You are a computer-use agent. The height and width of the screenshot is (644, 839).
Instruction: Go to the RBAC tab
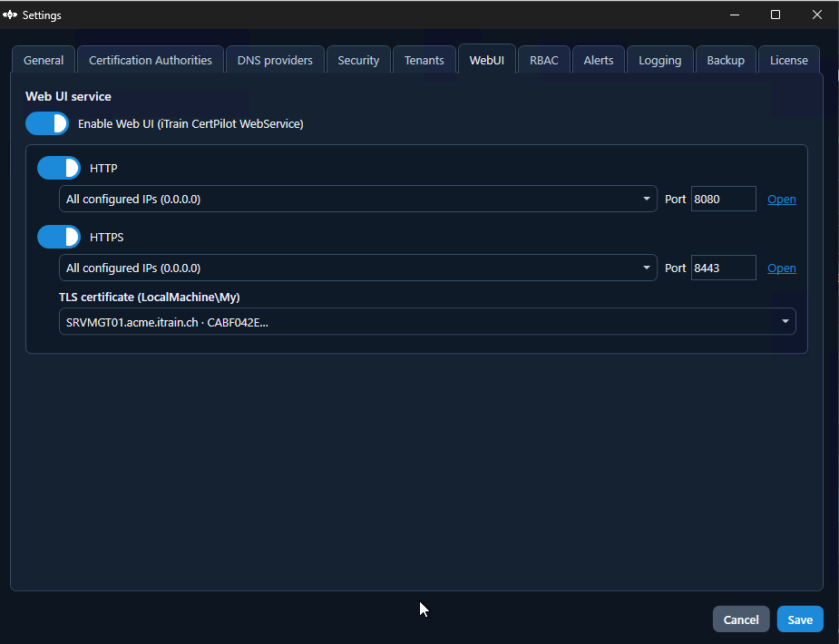point(543,60)
